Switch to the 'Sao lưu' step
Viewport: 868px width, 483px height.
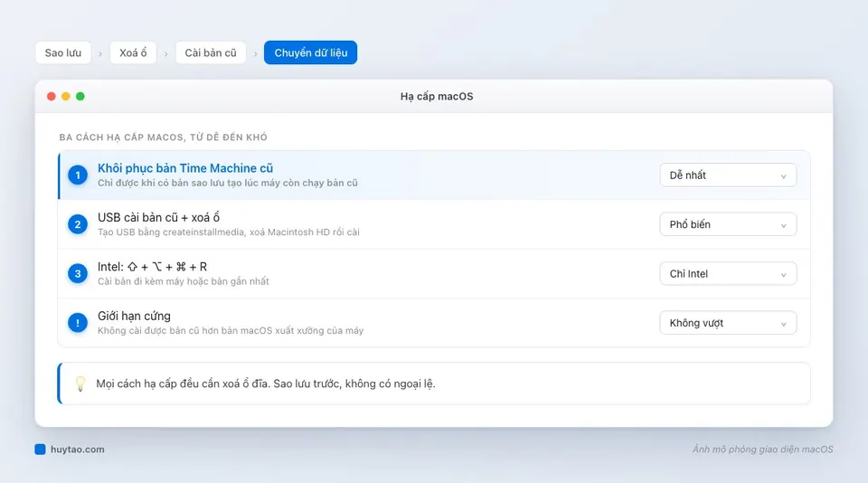click(63, 52)
